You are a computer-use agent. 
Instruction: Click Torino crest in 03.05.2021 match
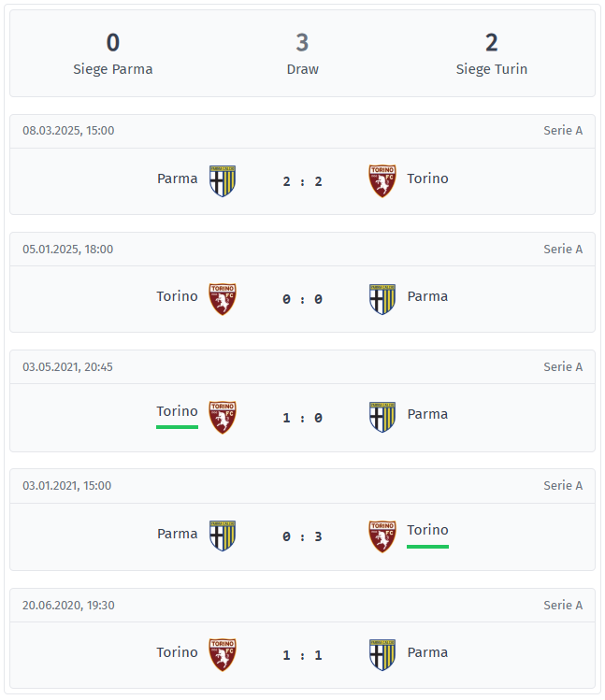(x=223, y=417)
